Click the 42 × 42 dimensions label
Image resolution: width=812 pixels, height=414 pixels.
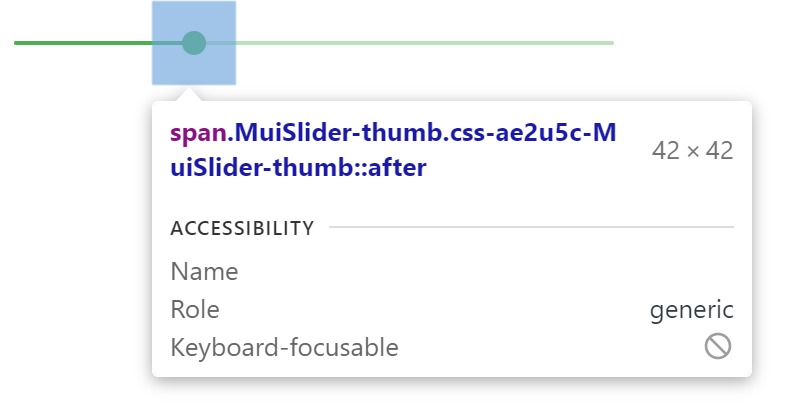click(692, 151)
